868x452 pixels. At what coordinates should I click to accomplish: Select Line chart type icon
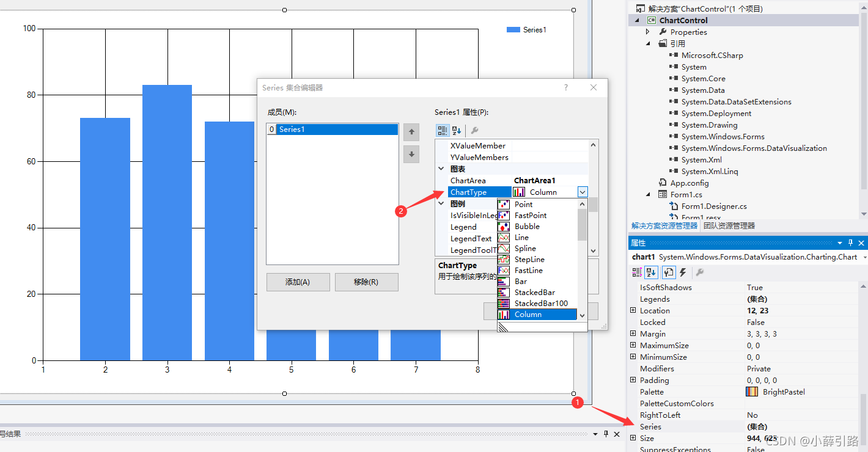[504, 237]
